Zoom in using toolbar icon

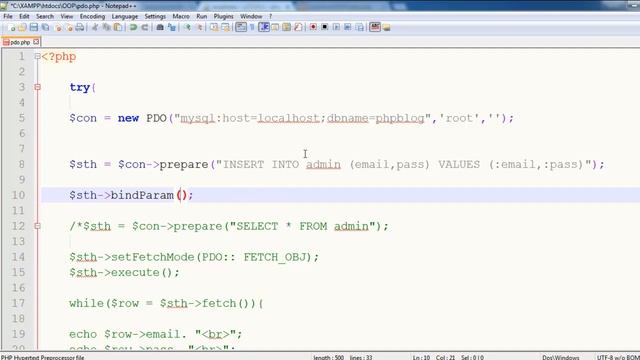coord(187,27)
